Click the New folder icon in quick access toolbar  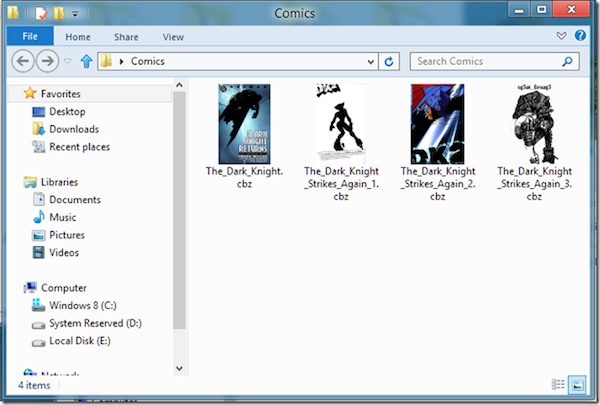59,13
